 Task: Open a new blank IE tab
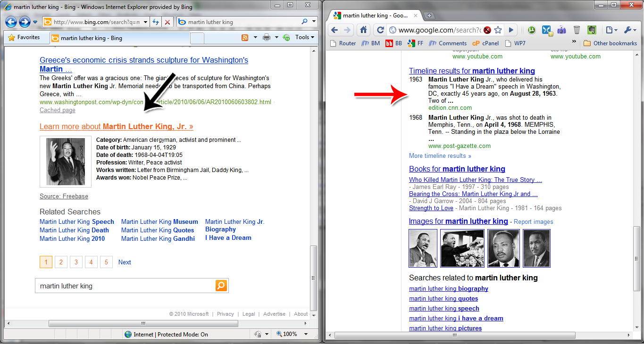coord(198,38)
